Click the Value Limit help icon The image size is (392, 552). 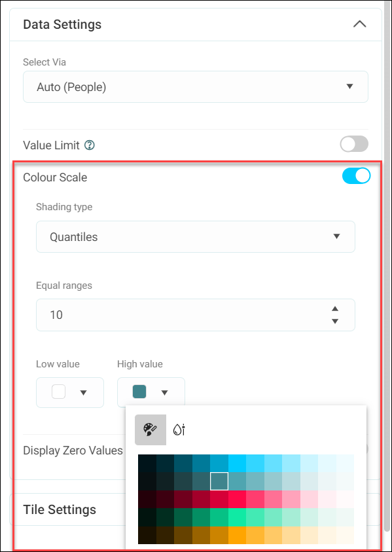coord(90,145)
